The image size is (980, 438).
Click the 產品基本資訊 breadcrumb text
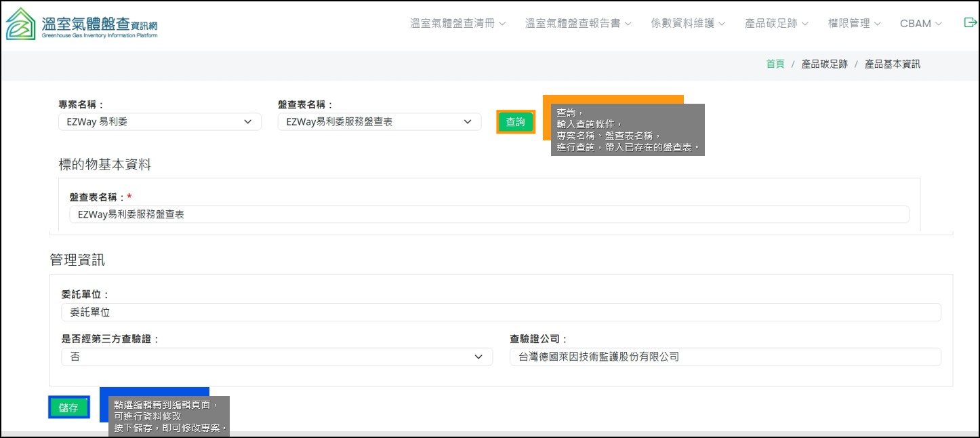(x=892, y=64)
